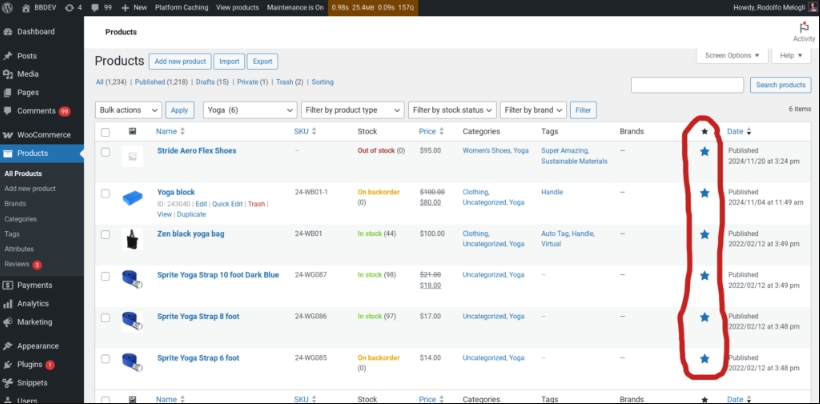Open Marketing in the sidebar

pyautogui.click(x=35, y=322)
